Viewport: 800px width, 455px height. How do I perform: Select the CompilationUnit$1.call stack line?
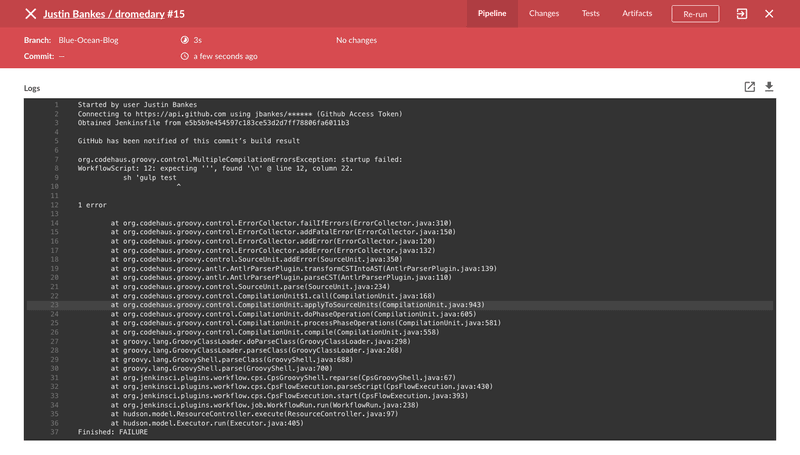(x=273, y=296)
